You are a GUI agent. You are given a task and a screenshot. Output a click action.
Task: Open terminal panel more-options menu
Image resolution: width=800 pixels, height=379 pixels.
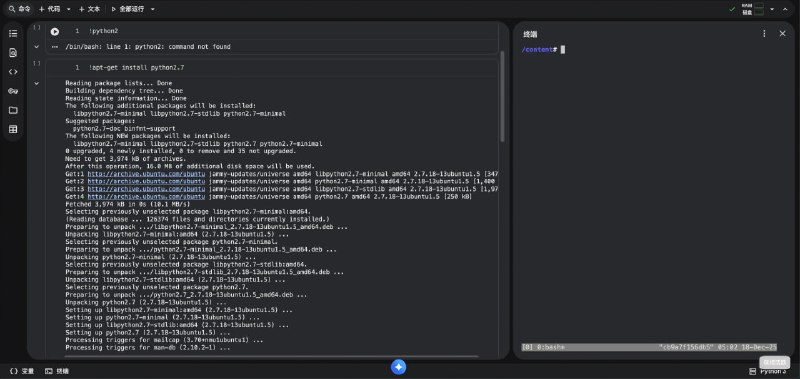[x=764, y=34]
